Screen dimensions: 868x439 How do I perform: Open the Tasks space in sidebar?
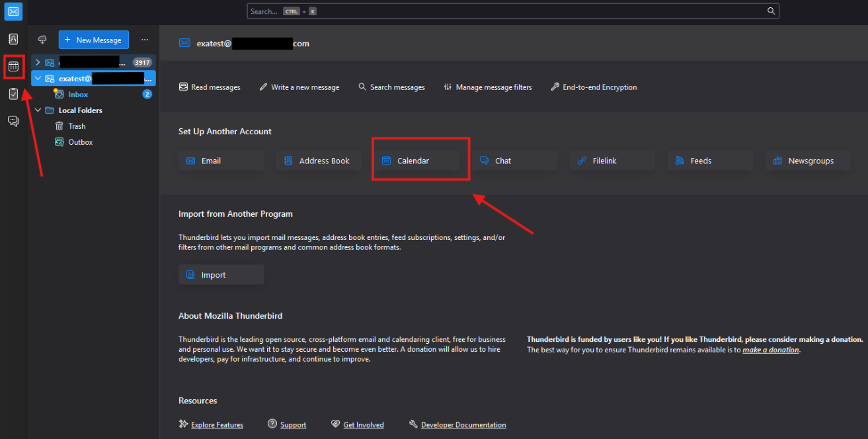point(13,94)
